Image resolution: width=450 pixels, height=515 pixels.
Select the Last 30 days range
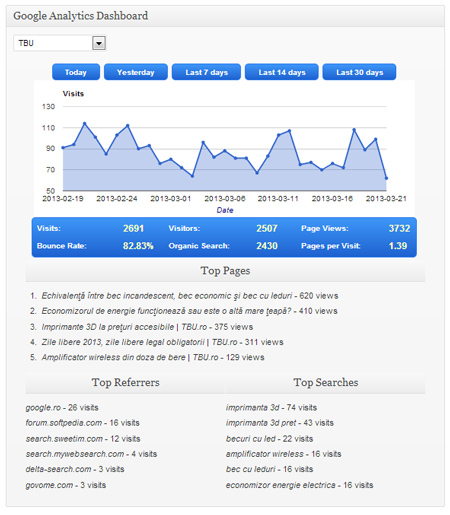[359, 72]
